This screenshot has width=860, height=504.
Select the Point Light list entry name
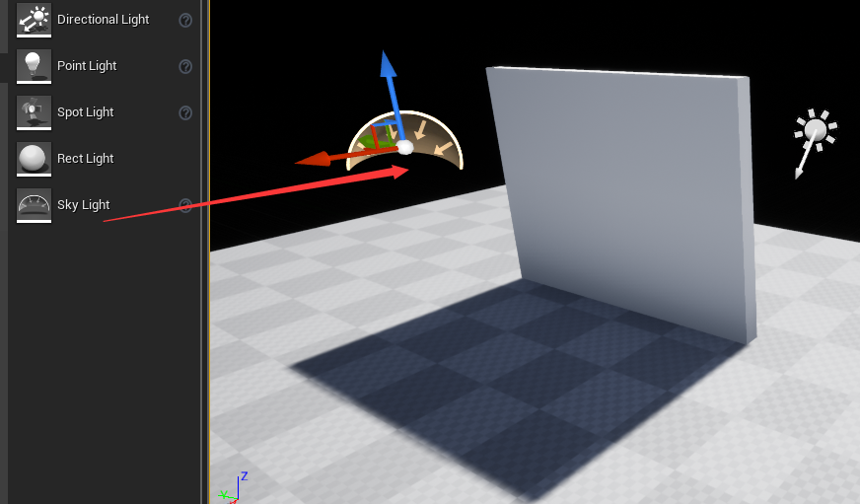pyautogui.click(x=87, y=66)
